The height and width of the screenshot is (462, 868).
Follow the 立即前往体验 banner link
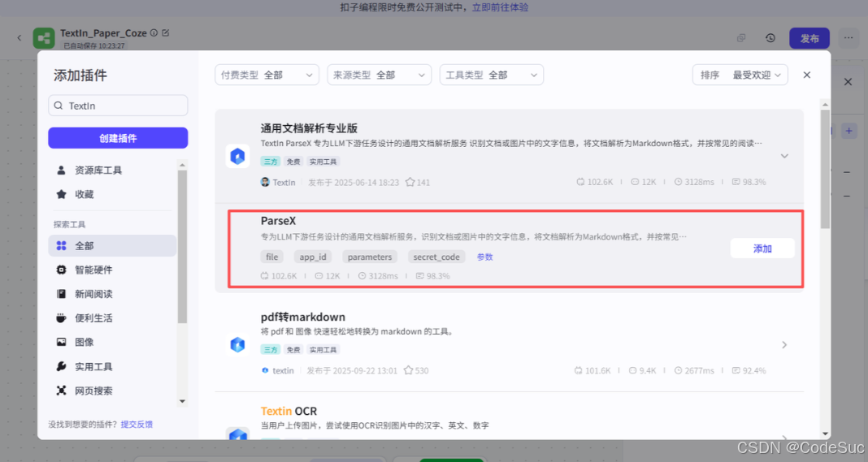500,7
